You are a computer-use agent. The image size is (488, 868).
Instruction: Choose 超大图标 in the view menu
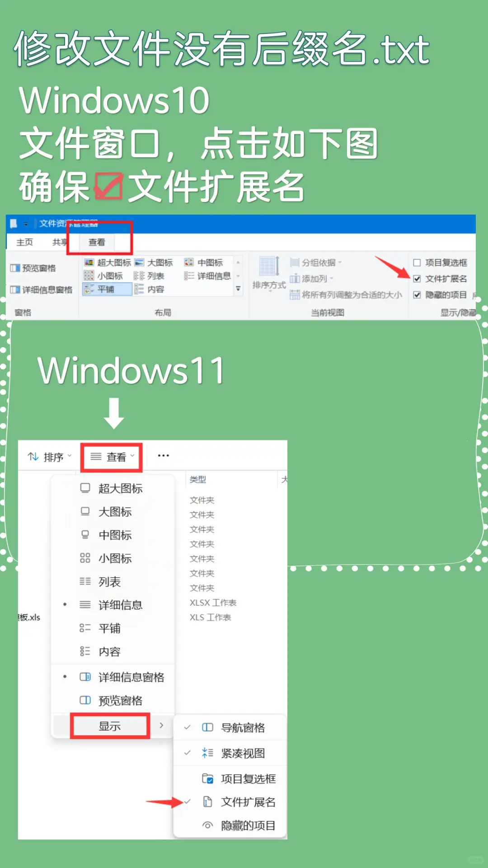point(112,488)
